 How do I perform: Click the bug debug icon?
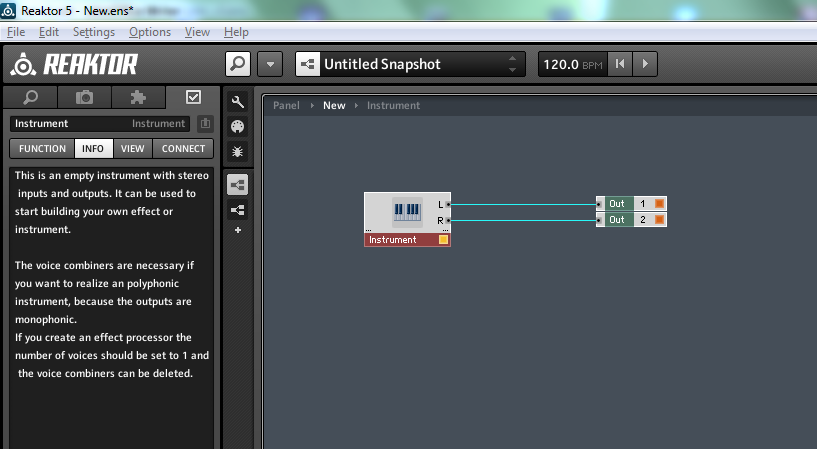[238, 152]
